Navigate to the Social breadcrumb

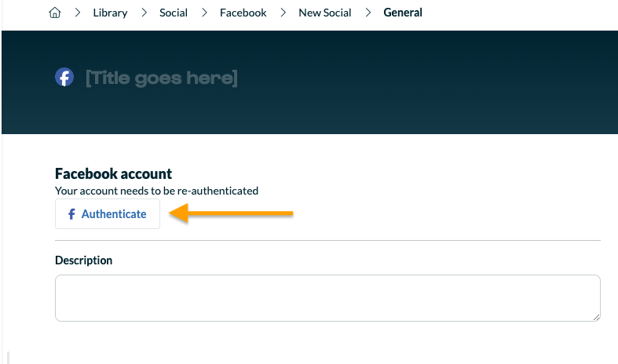coord(174,13)
